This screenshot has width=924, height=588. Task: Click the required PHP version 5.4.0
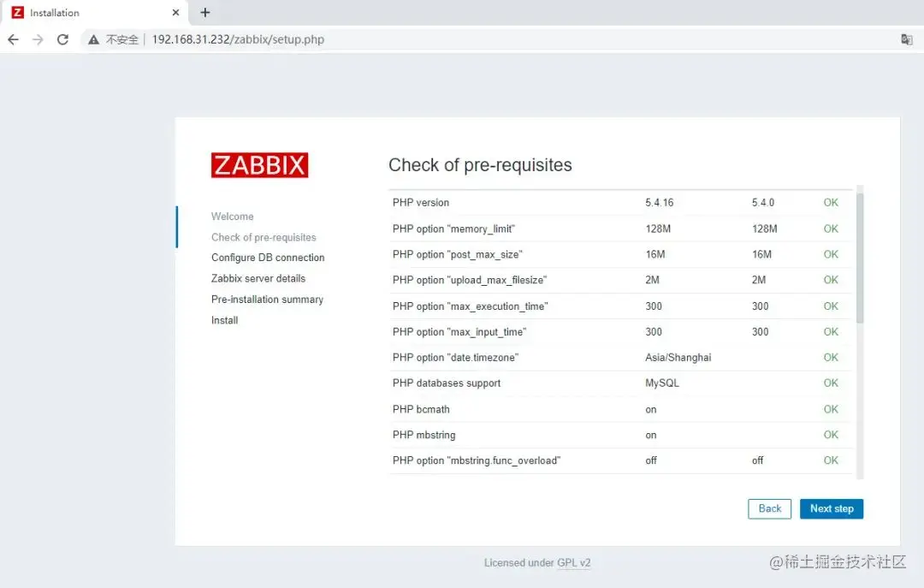[762, 202]
